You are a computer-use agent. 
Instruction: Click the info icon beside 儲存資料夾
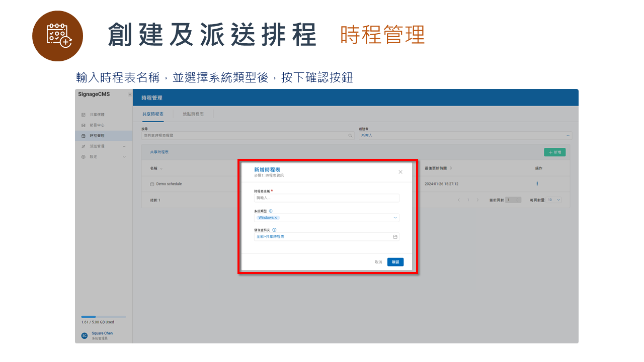274,230
